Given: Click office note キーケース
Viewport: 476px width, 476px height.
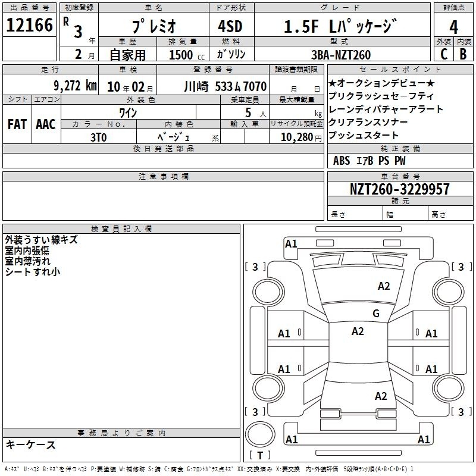Looking at the screenshot, I should pos(31,444).
